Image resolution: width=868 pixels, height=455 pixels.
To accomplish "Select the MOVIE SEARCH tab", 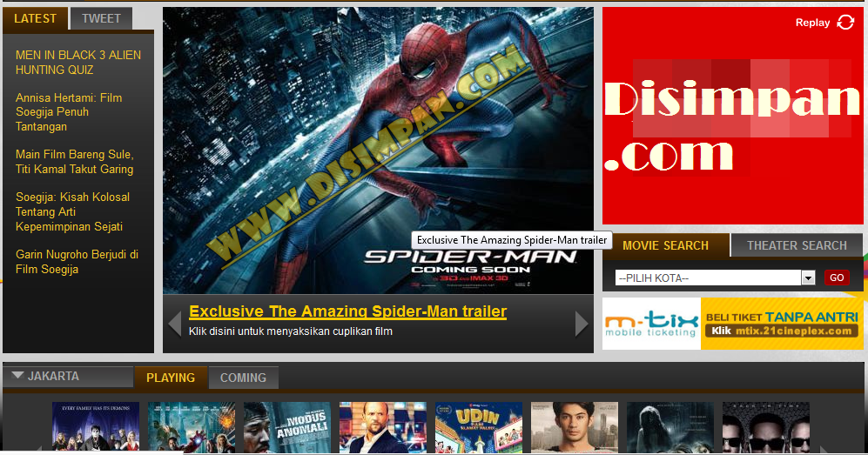I will pyautogui.click(x=665, y=245).
